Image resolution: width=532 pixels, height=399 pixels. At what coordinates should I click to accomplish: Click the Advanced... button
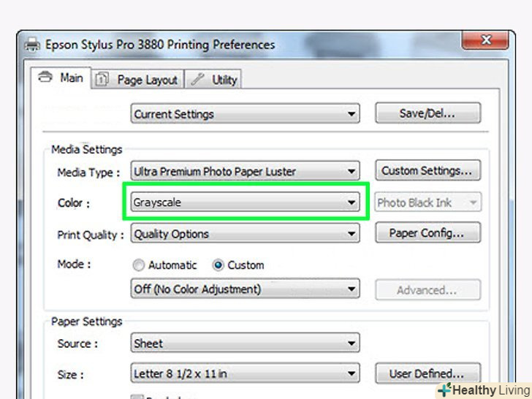coord(427,290)
